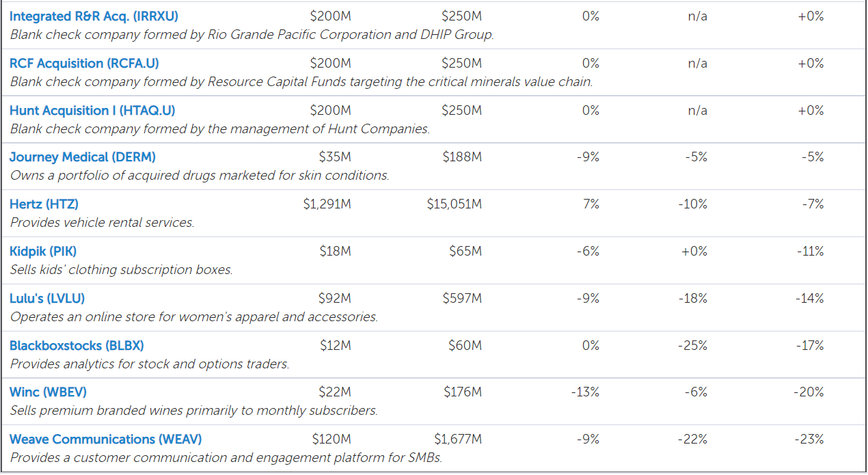Image resolution: width=868 pixels, height=475 pixels.
Task: Click the Journey Medical (DERM) link
Action: point(83,157)
